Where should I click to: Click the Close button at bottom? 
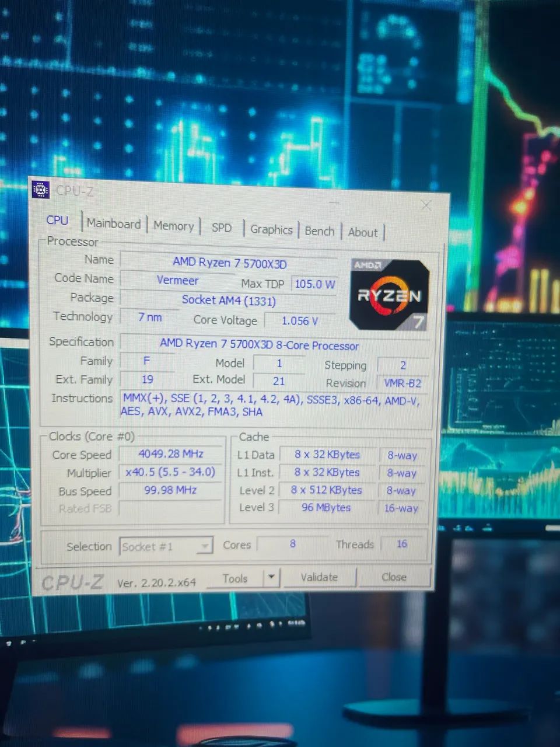tap(394, 577)
